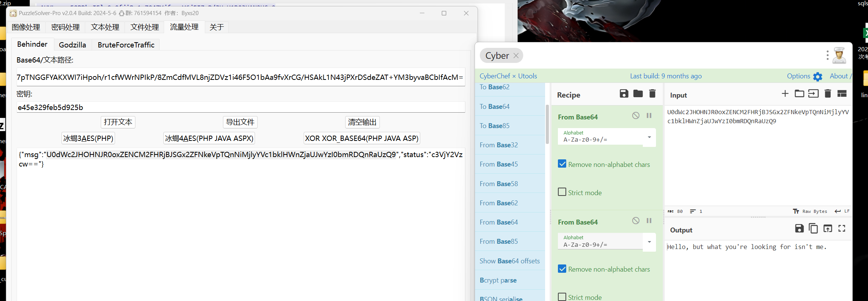868x301 pixels.
Task: Toggle first Remove non-alphabet chars checkbox
Action: pyautogui.click(x=562, y=164)
